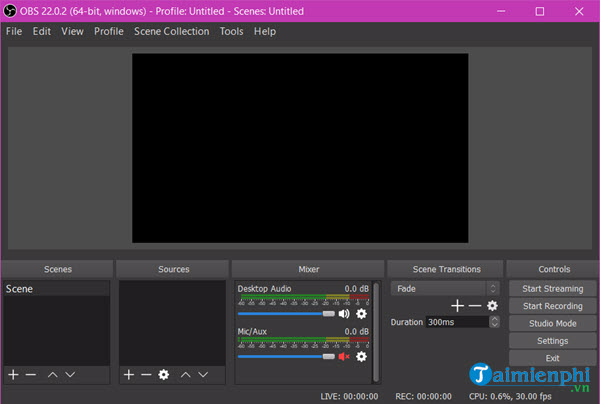Viewport: 600px width, 404px height.
Task: Open transition properties gear icon
Action: 492,306
